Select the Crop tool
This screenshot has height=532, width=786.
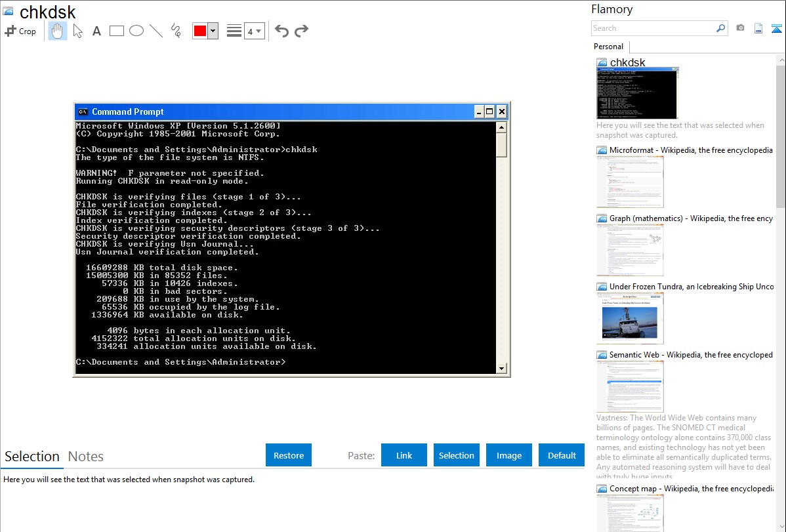[20, 31]
